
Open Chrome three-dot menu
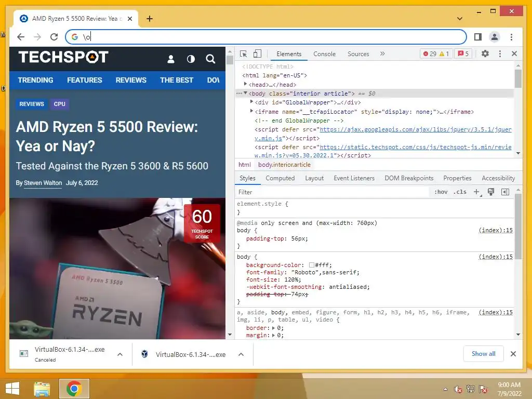coord(511,37)
